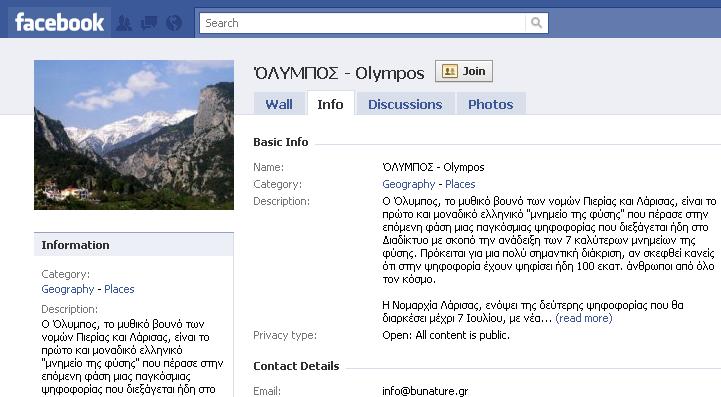Click the Name value ΌΛΥΜΠΟΣ - Olympos in Basic Info
This screenshot has height=397, width=721.
tap(433, 167)
